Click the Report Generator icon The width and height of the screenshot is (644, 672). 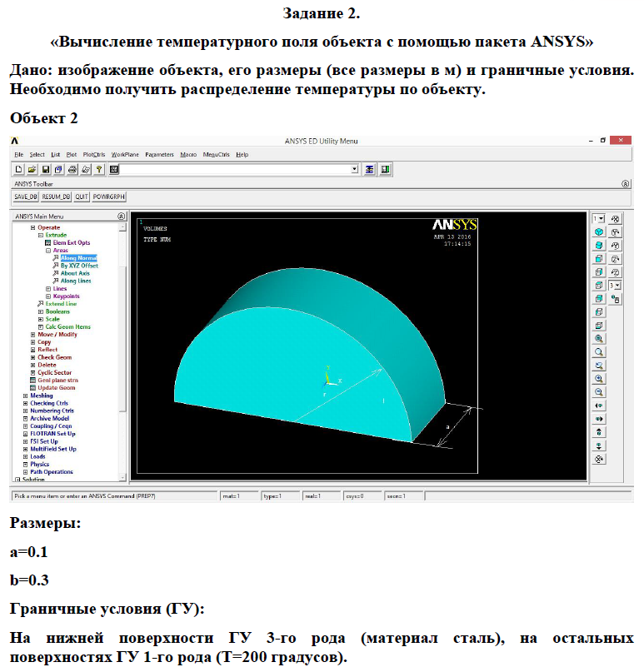[86, 169]
